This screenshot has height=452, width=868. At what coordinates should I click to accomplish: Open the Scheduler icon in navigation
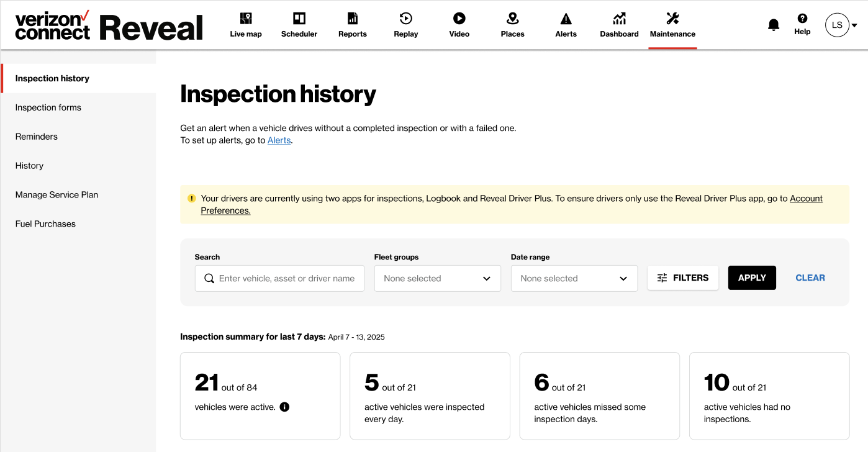click(x=299, y=19)
